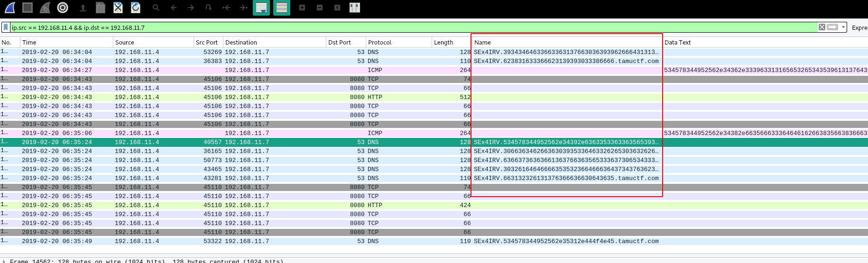Open the Expression filter builder
The width and height of the screenshot is (868, 263).
coord(859,27)
